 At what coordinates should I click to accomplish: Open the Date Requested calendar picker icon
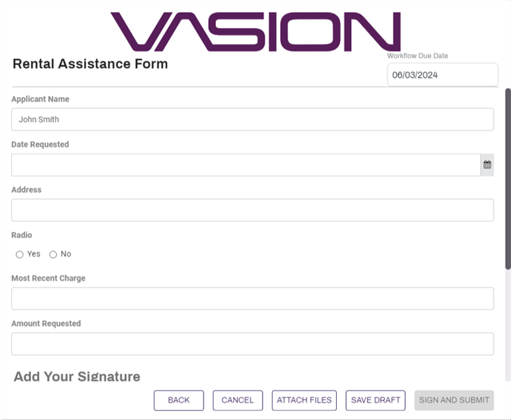(x=488, y=165)
